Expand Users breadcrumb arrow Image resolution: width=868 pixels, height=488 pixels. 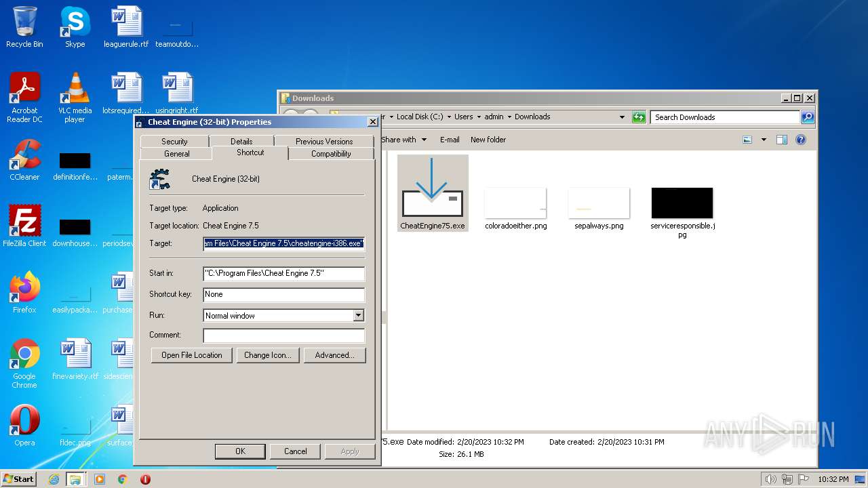[x=479, y=117]
